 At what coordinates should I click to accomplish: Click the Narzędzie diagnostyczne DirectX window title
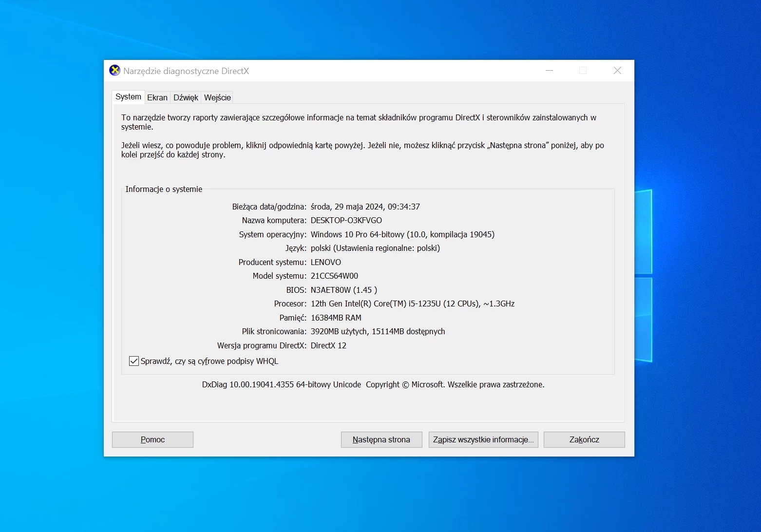(x=186, y=71)
